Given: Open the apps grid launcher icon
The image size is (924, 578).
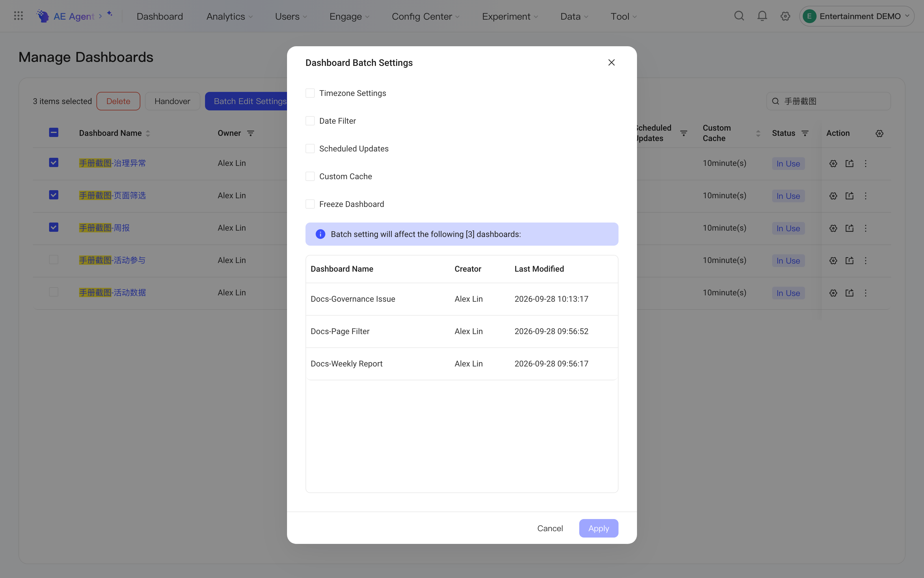Looking at the screenshot, I should [18, 16].
